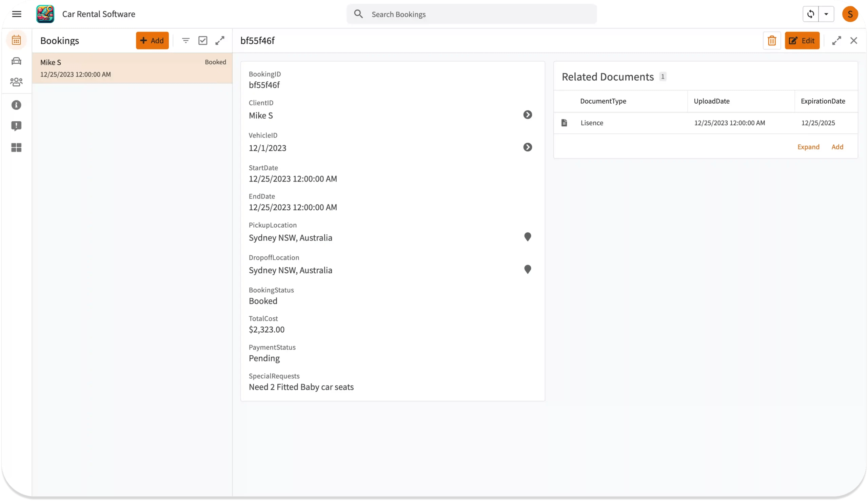Open Clients view via people icon
Image resolution: width=868 pixels, height=501 pixels.
(16, 82)
